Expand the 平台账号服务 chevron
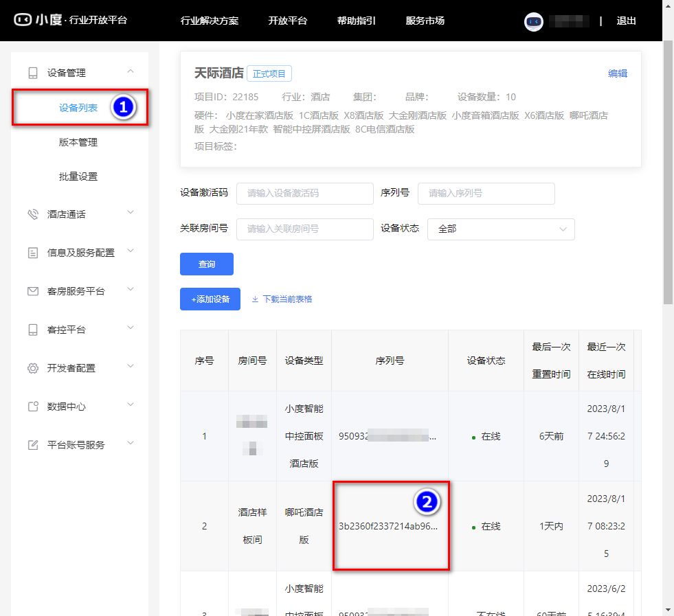674x616 pixels. pos(131,443)
